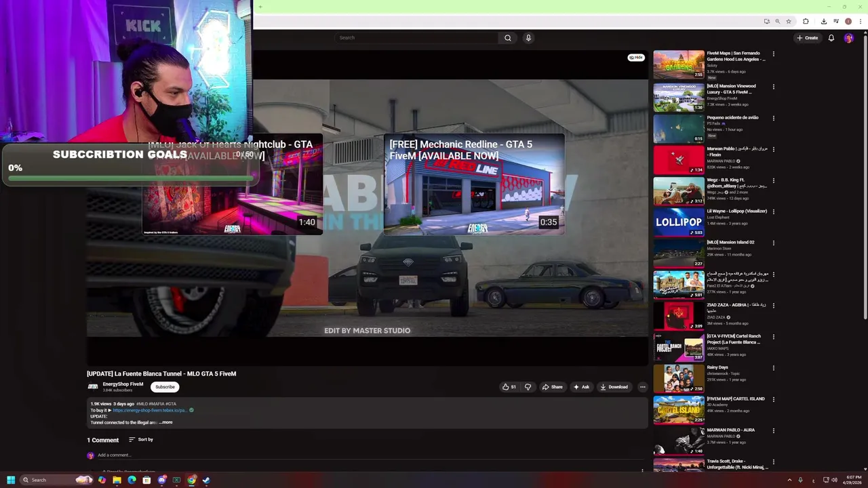Click the install-app icon in address bar
The height and width of the screenshot is (488, 868).
(x=766, y=22)
